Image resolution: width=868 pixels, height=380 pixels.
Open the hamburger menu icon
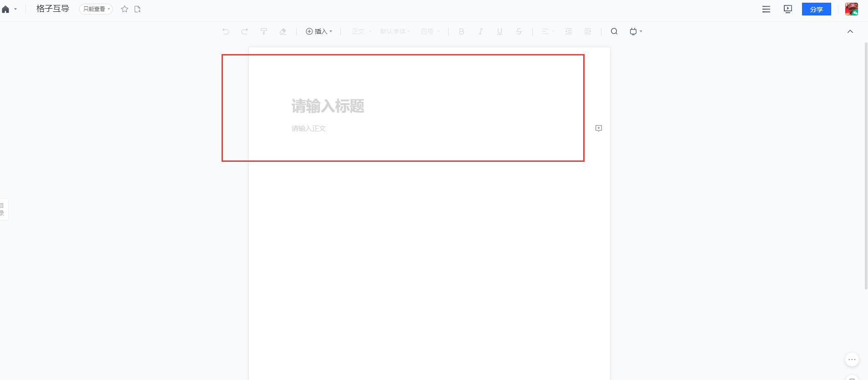766,9
